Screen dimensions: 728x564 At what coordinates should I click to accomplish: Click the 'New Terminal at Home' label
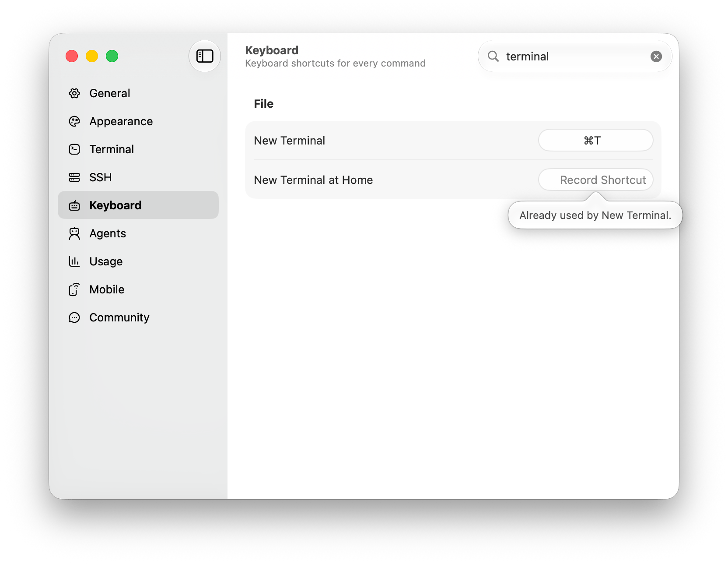point(313,180)
